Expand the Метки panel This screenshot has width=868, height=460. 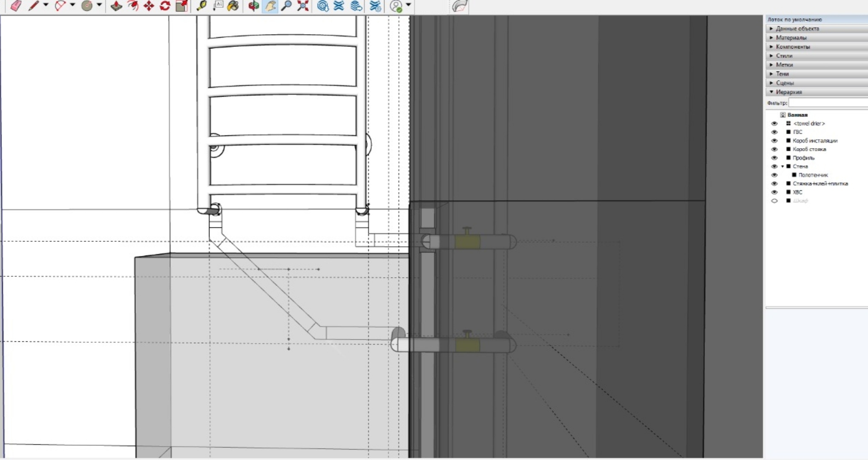[784, 65]
